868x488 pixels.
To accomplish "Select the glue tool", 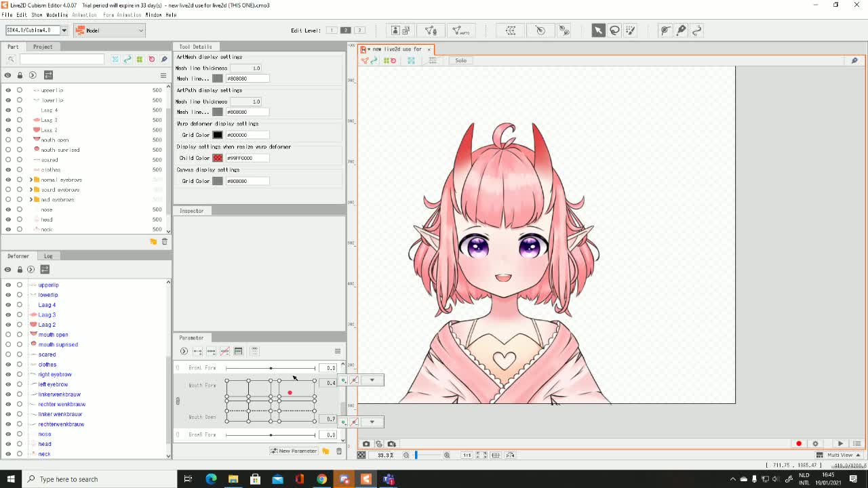I will tap(564, 30).
